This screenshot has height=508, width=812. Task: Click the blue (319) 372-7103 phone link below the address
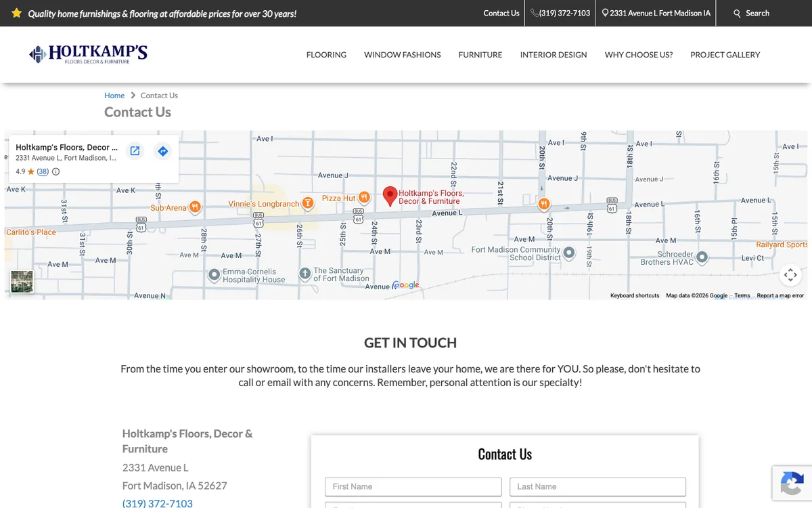(x=158, y=503)
